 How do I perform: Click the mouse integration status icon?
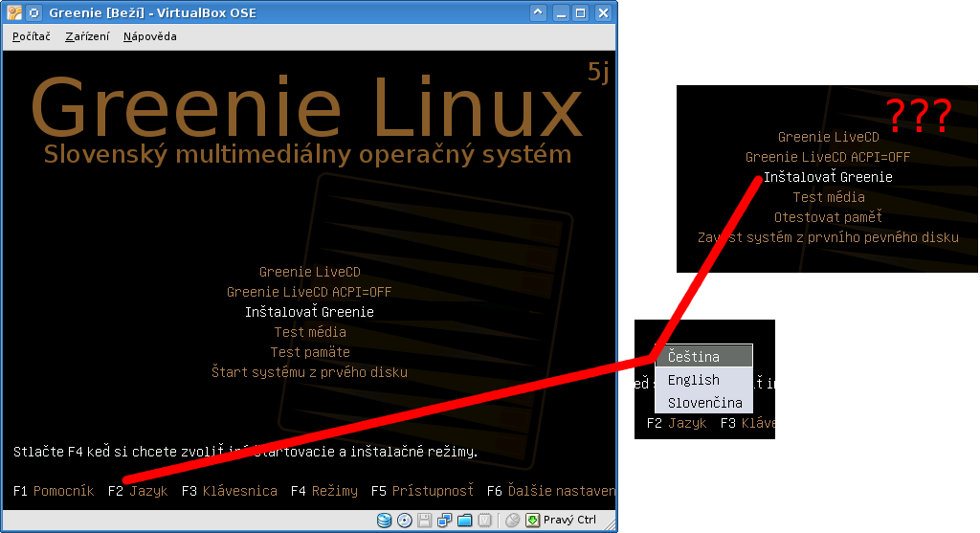[x=513, y=520]
